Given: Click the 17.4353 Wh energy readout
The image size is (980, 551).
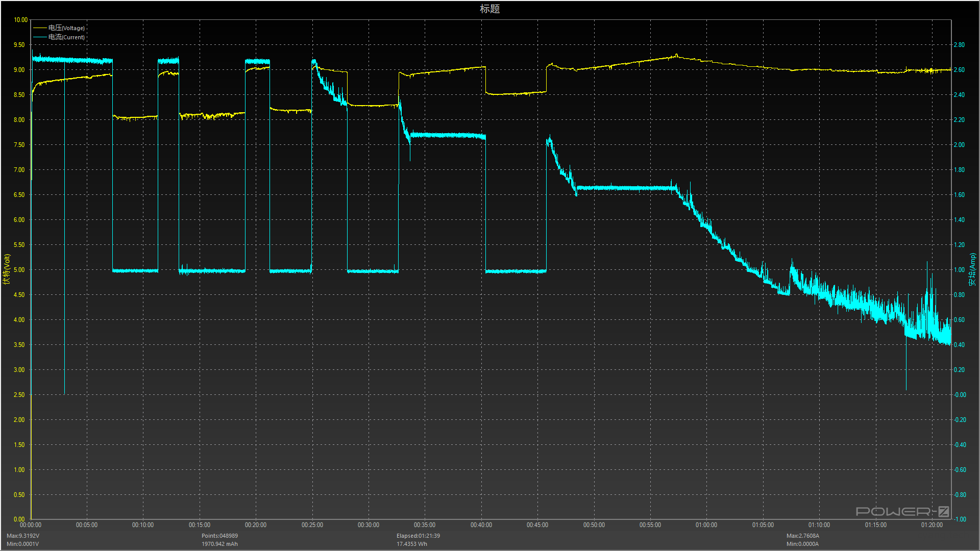Looking at the screenshot, I should [x=412, y=544].
